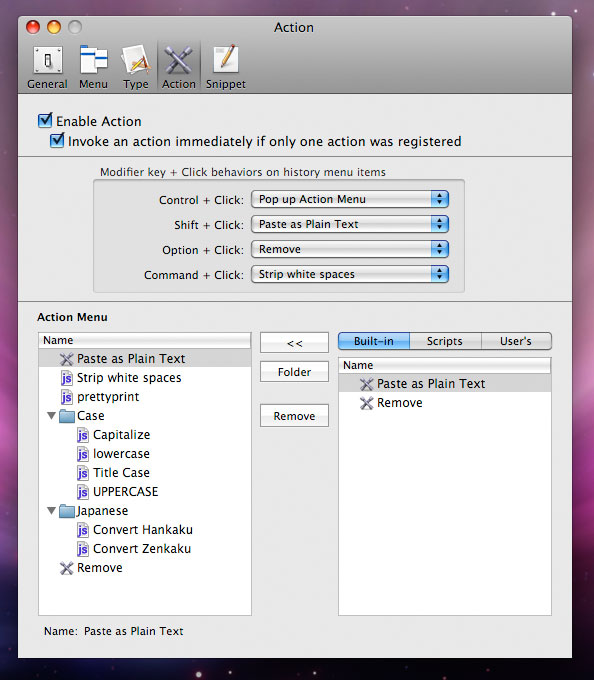Viewport: 594px width, 680px height.
Task: Open the Menu preferences pane
Action: [x=93, y=67]
